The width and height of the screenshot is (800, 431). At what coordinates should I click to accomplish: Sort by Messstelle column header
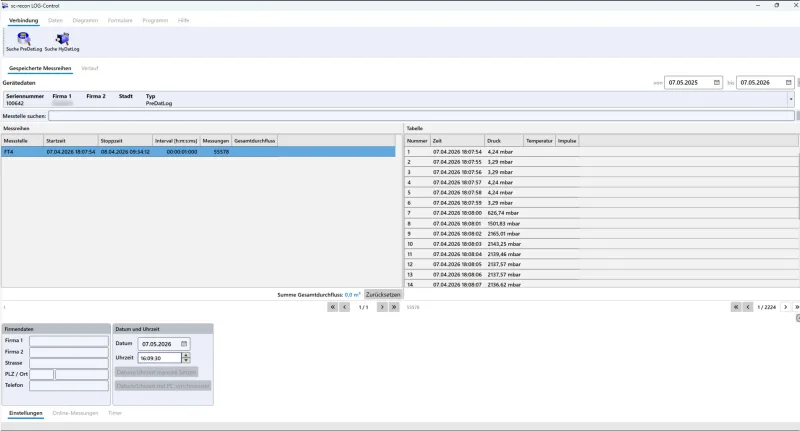22,141
